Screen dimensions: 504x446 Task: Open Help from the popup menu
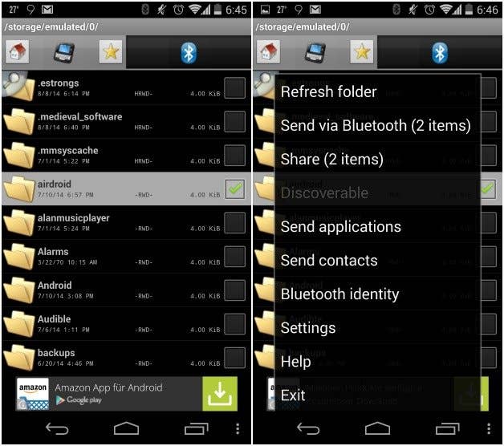pyautogui.click(x=378, y=362)
